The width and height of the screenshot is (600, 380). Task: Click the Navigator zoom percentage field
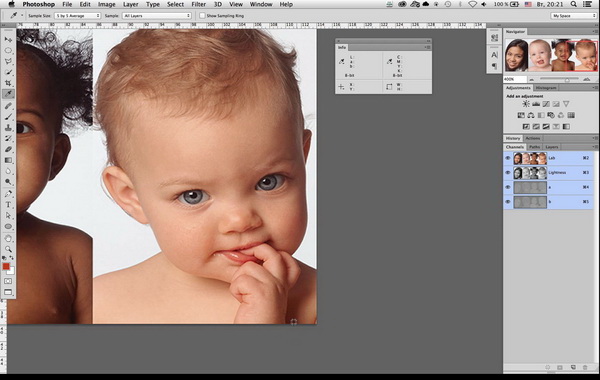point(515,79)
